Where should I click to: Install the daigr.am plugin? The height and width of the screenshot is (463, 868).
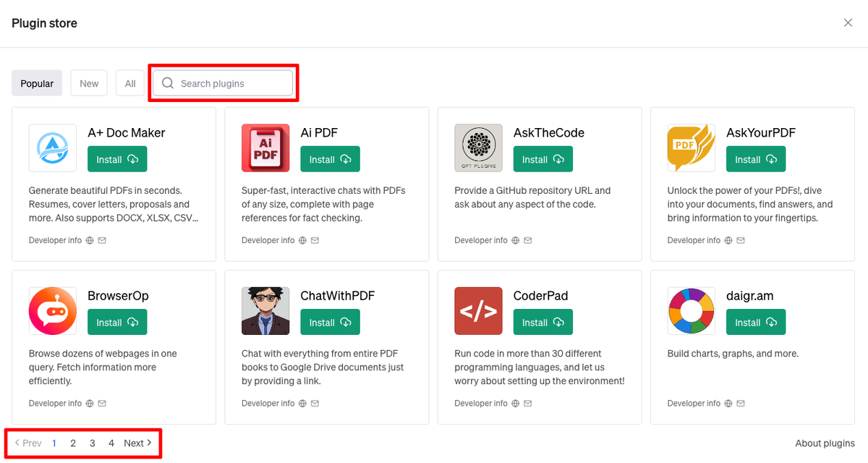755,323
